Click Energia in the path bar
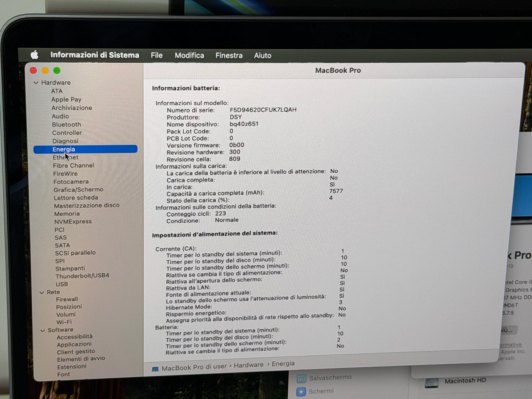 pyautogui.click(x=283, y=364)
